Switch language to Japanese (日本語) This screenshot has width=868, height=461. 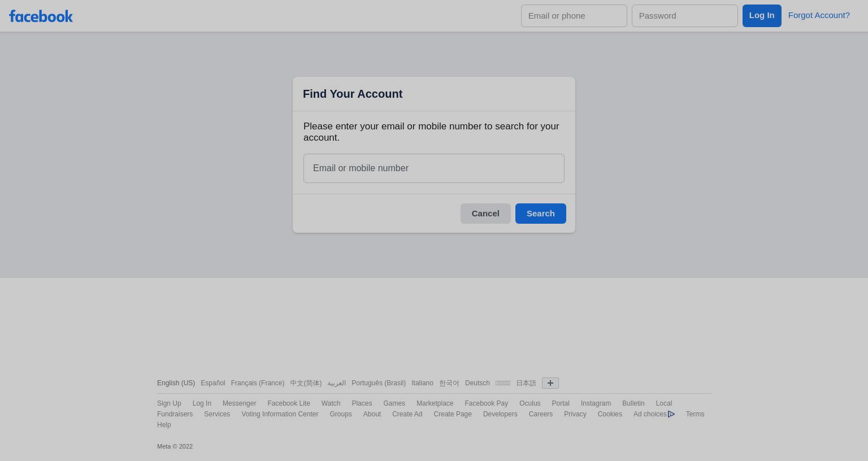pos(526,383)
